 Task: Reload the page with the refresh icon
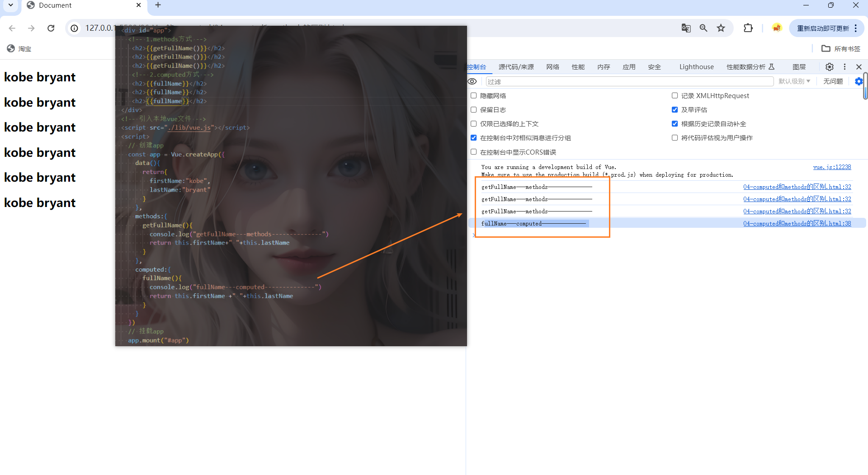point(51,28)
